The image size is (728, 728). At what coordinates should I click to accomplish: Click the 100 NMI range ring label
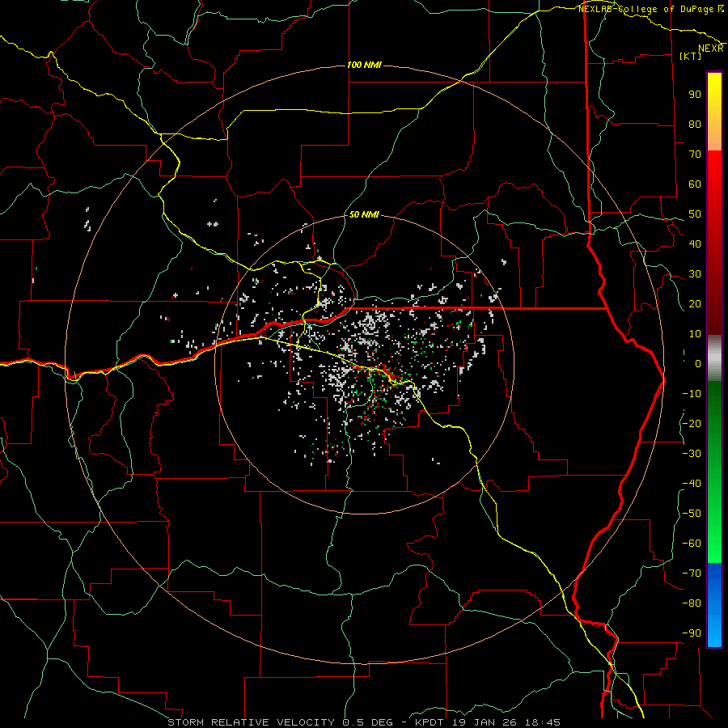click(364, 65)
